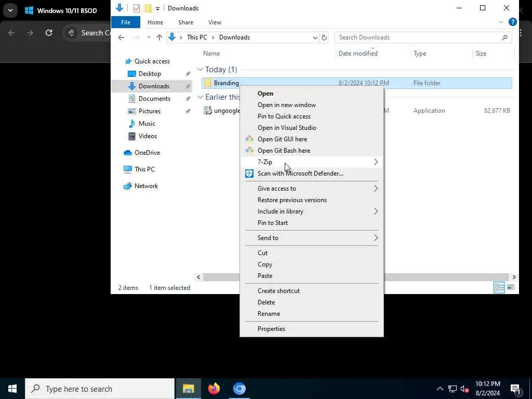Click the Pictures icon in sidebar
The height and width of the screenshot is (399, 532).
131,111
